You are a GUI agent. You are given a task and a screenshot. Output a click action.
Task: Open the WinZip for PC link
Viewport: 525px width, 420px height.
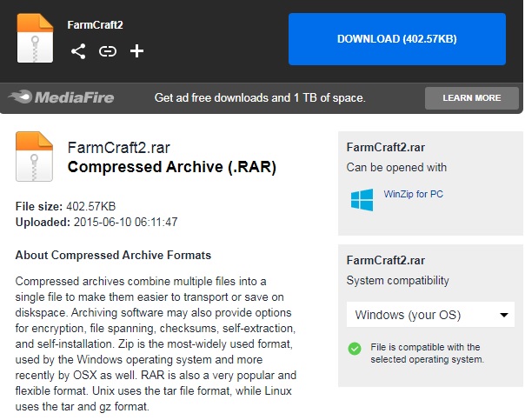[413, 194]
